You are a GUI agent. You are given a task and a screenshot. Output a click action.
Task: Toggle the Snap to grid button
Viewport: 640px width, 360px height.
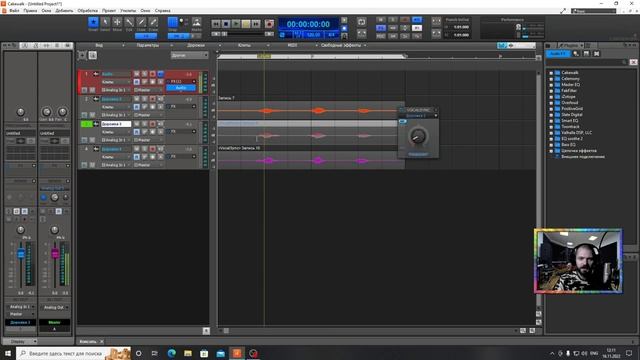click(173, 22)
